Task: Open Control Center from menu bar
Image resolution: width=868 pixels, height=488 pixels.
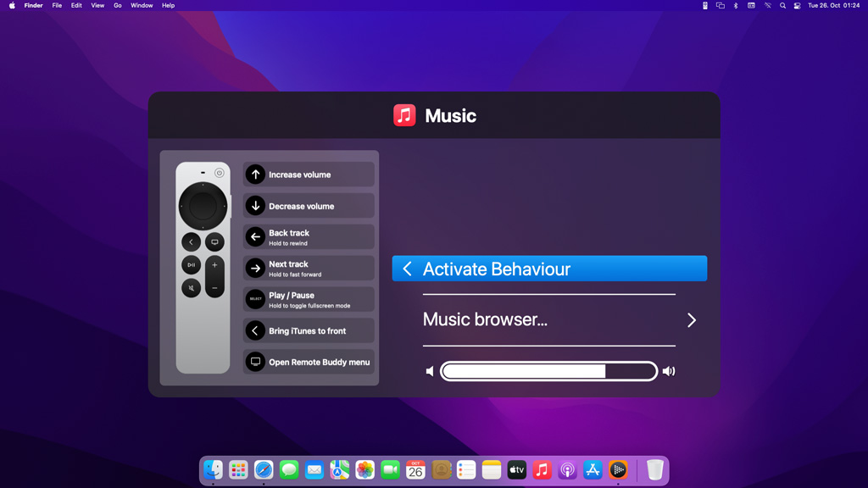Action: (797, 6)
